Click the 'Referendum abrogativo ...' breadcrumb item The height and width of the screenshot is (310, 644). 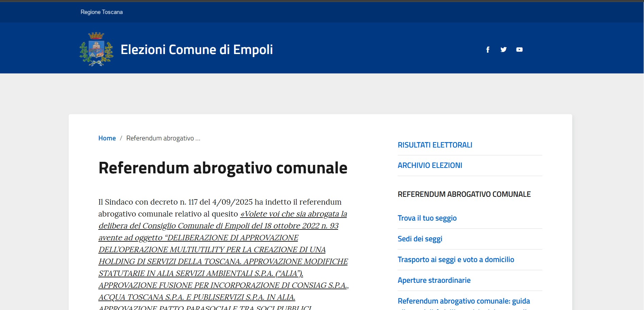[x=163, y=138]
